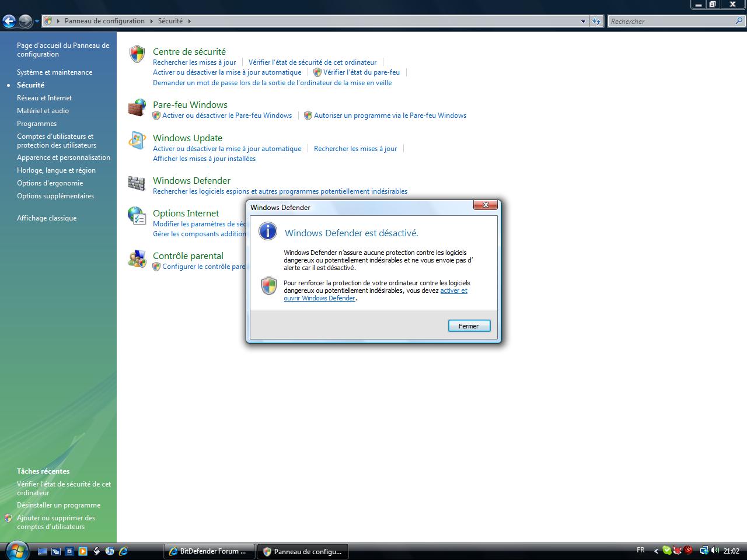This screenshot has height=560, width=747.
Task: Click the Windows Defender wall icon in list
Action: (136, 183)
